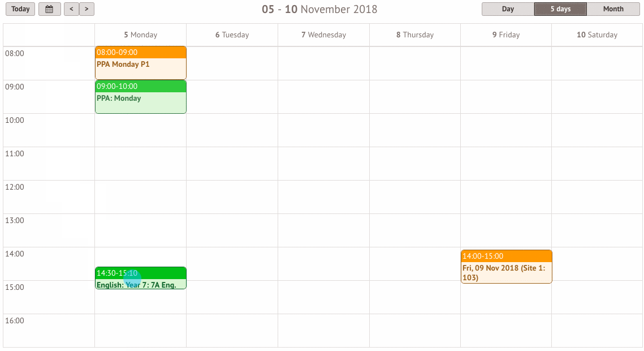Click the 10 Saturday column header

point(597,35)
